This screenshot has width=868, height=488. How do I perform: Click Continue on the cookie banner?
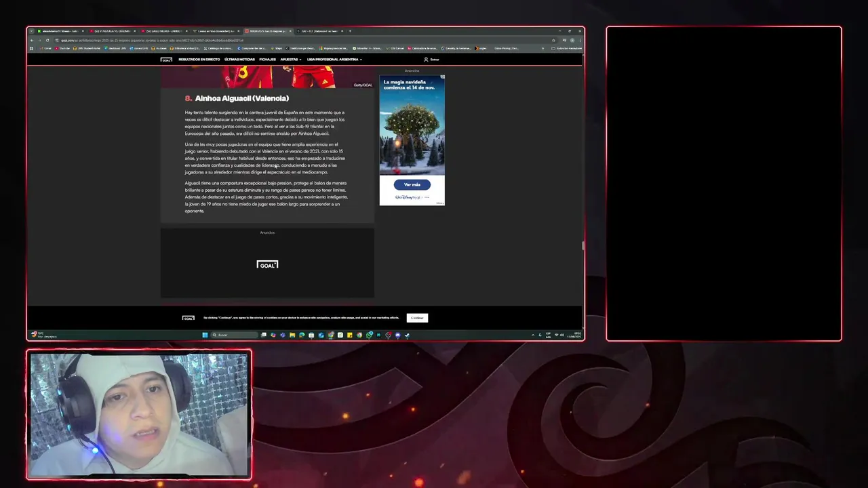[x=417, y=318]
